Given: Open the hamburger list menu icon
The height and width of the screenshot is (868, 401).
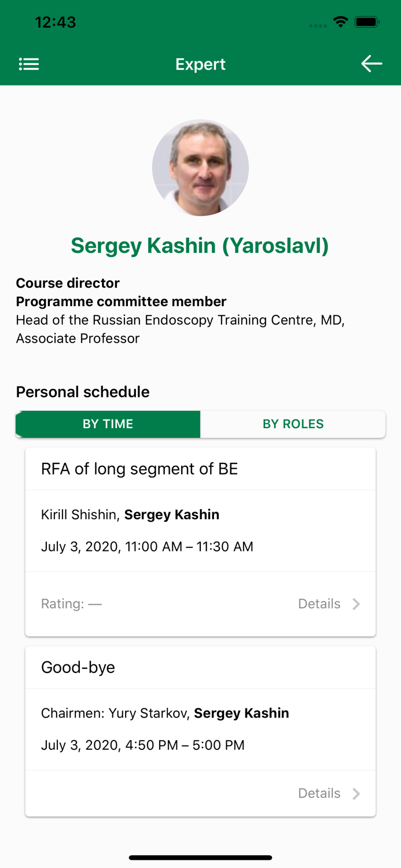Looking at the screenshot, I should (29, 64).
